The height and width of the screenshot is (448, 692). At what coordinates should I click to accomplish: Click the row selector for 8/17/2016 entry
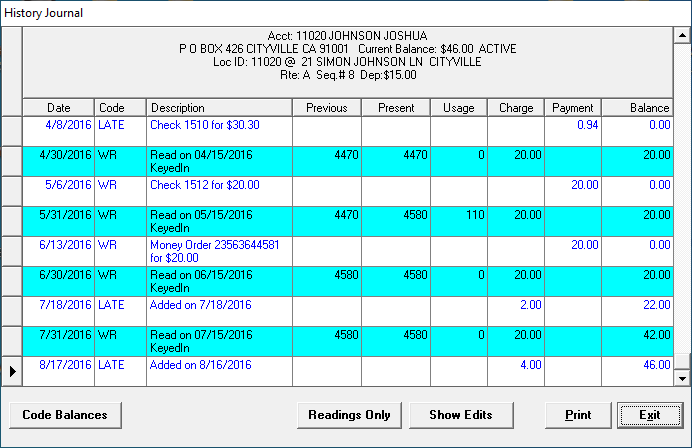click(12, 372)
